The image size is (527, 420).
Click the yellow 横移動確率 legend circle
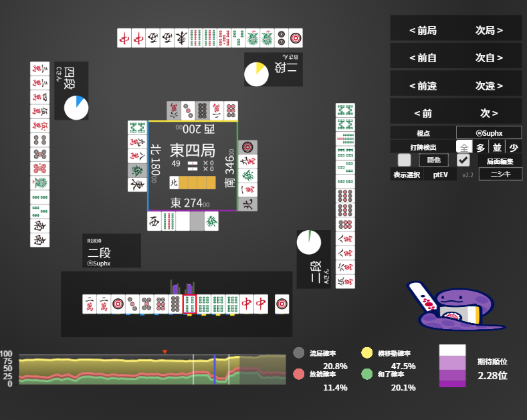tap(366, 353)
